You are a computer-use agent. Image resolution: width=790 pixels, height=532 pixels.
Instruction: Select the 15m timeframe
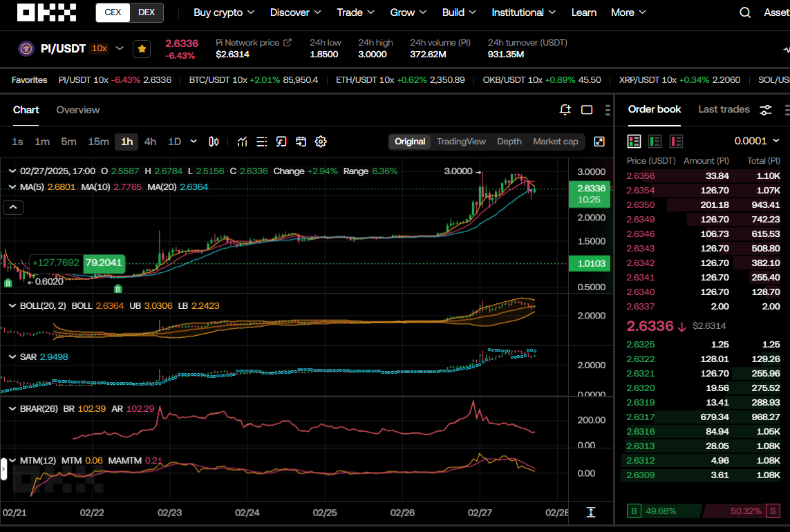(99, 142)
